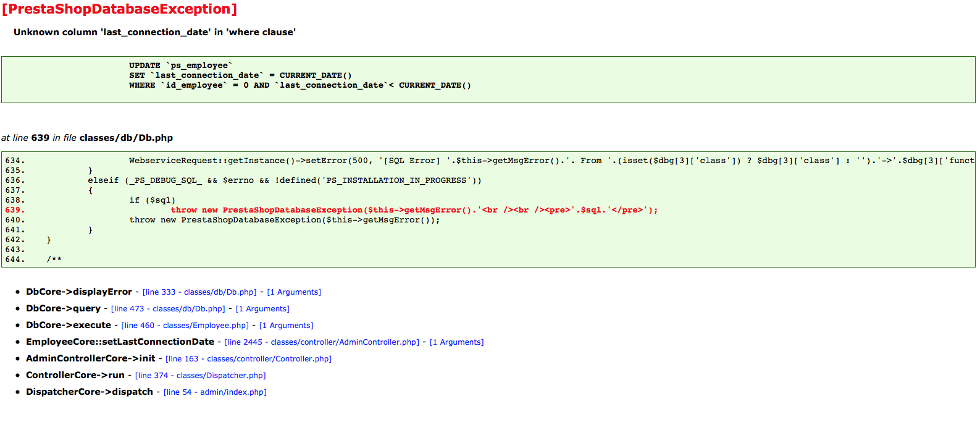Expand 1 Arguments for DbCore->execute

(x=287, y=326)
